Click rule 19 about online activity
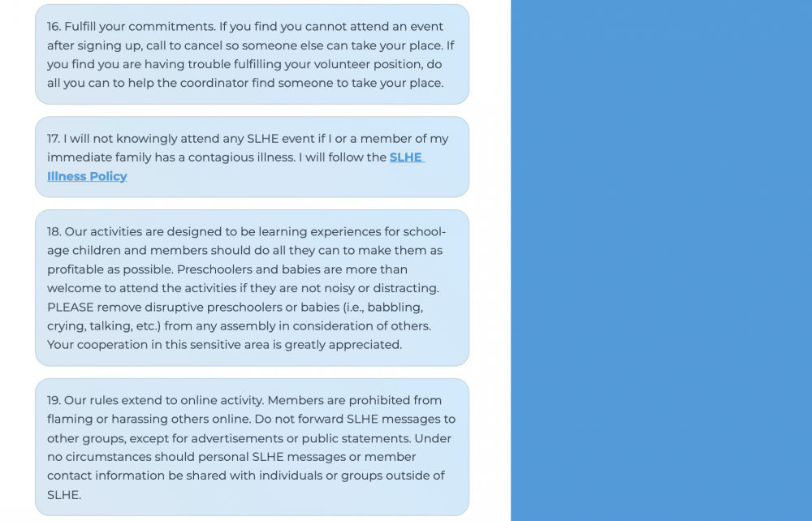Image resolution: width=812 pixels, height=521 pixels. pos(253,447)
